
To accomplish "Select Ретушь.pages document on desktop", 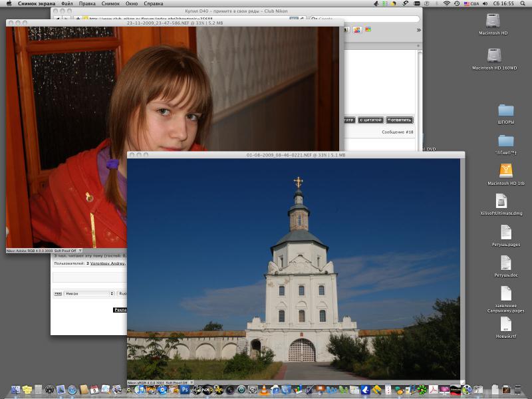I will click(506, 232).
